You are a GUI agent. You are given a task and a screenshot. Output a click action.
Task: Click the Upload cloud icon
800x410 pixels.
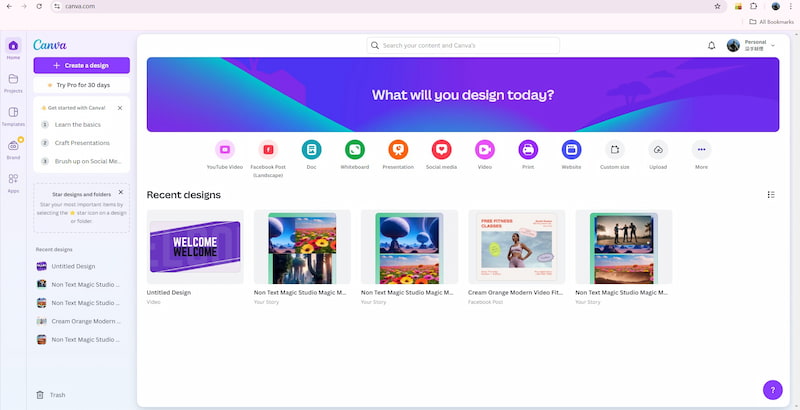coord(658,149)
